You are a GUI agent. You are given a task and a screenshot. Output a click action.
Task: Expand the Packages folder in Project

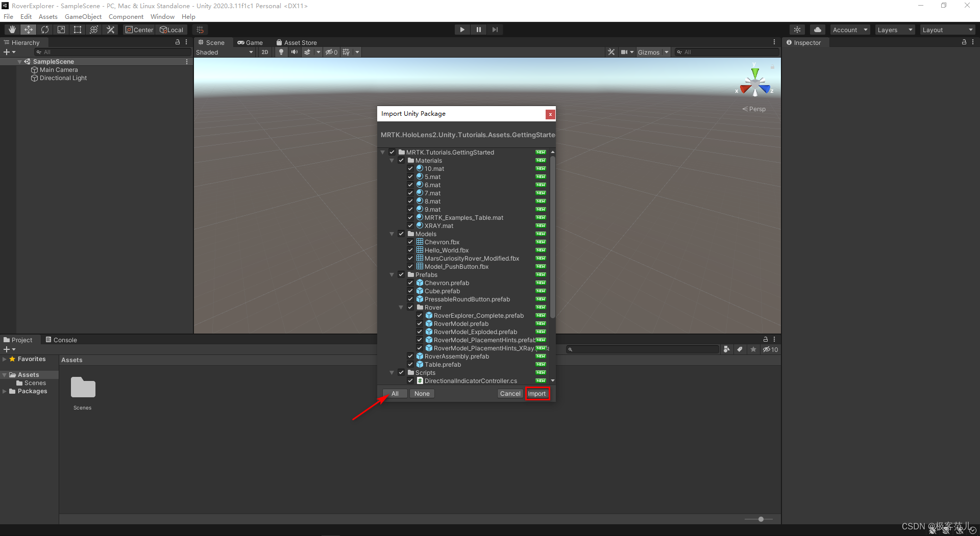[x=5, y=391]
